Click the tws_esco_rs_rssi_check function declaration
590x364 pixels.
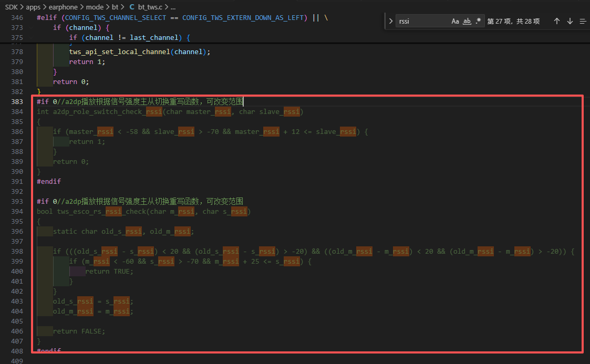point(144,211)
